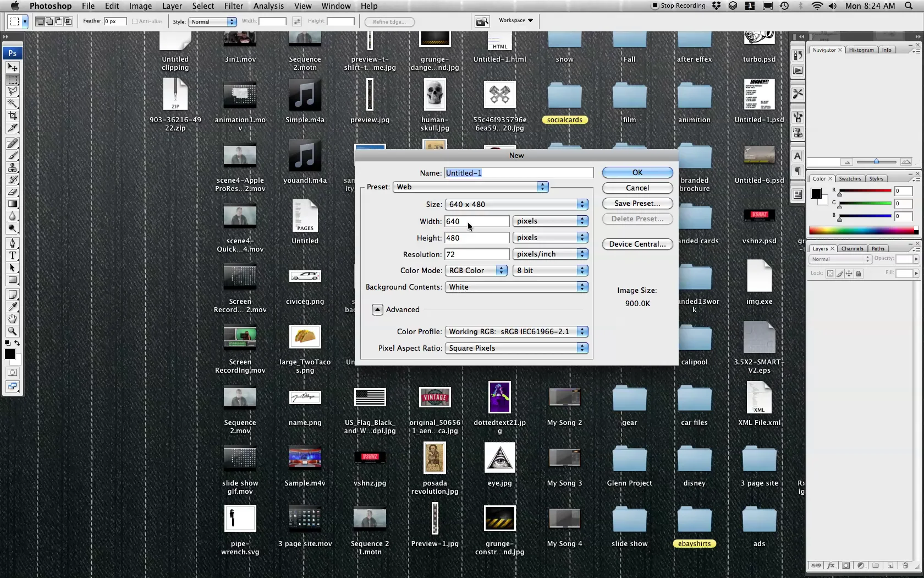The image size is (924, 578).
Task: Open the Preset dropdown showing Web
Action: [471, 187]
